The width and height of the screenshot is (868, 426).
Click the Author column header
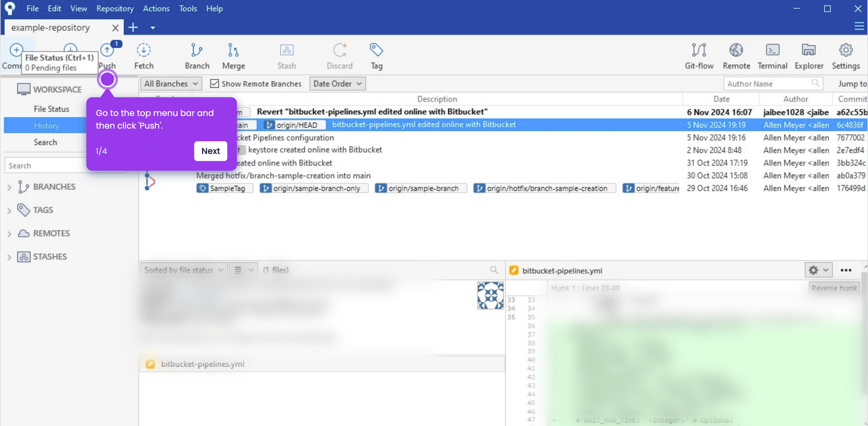coord(796,99)
